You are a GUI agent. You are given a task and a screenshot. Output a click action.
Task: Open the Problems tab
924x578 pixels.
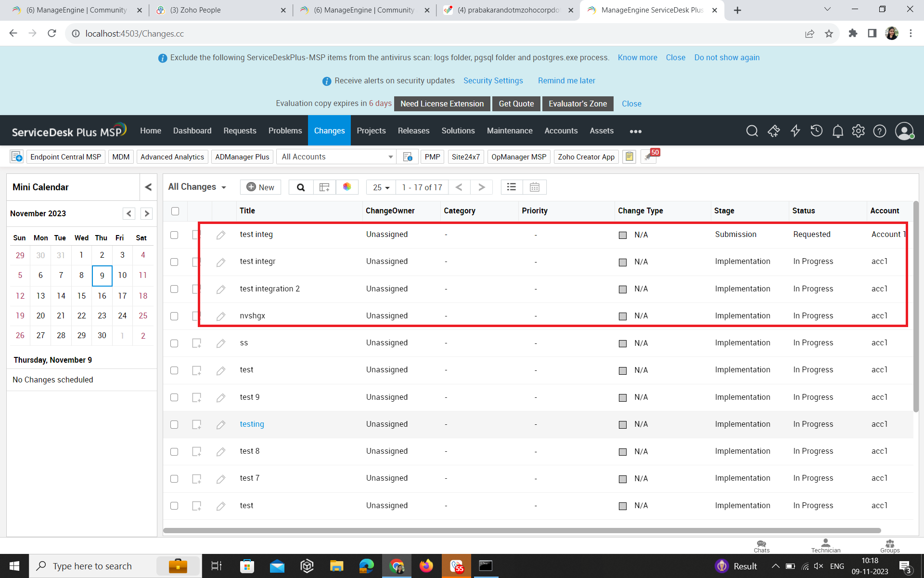point(285,131)
